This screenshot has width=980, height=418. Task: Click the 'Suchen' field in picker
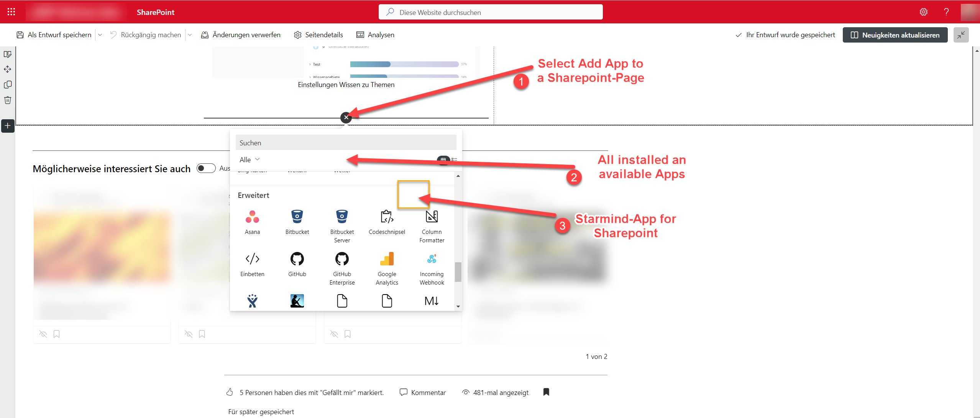click(346, 143)
